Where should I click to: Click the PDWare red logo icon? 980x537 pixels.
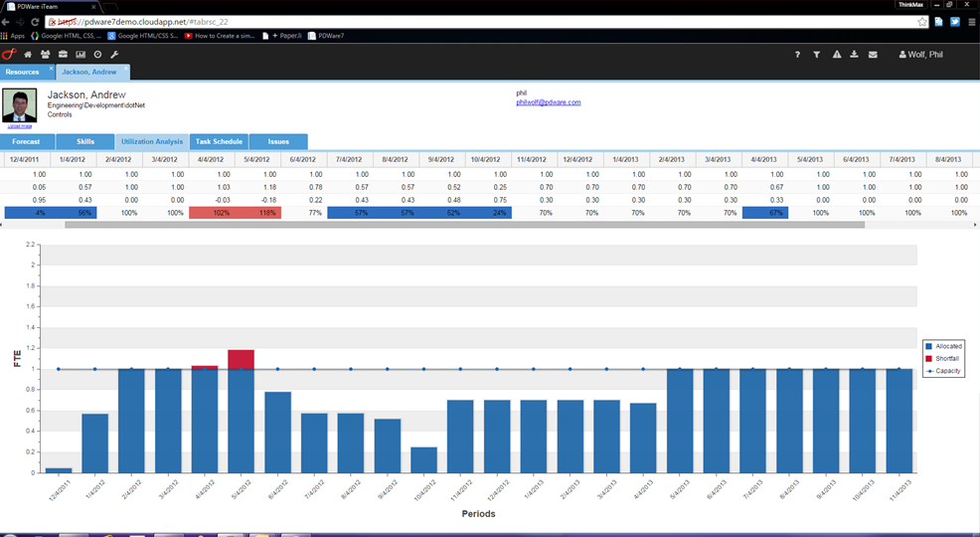(x=9, y=55)
